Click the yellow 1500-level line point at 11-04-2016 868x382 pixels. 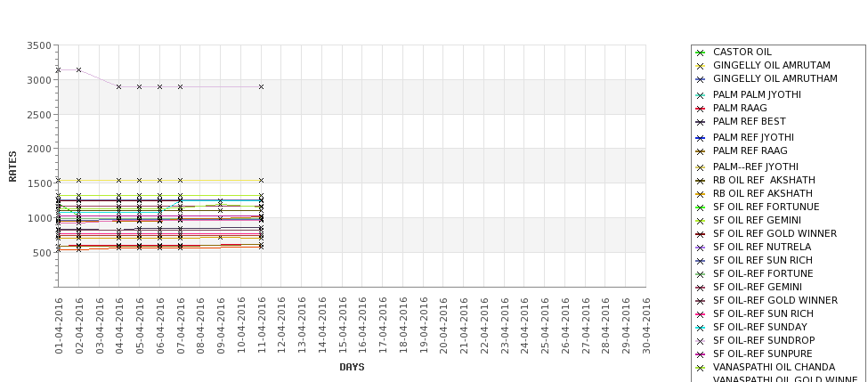[261, 181]
